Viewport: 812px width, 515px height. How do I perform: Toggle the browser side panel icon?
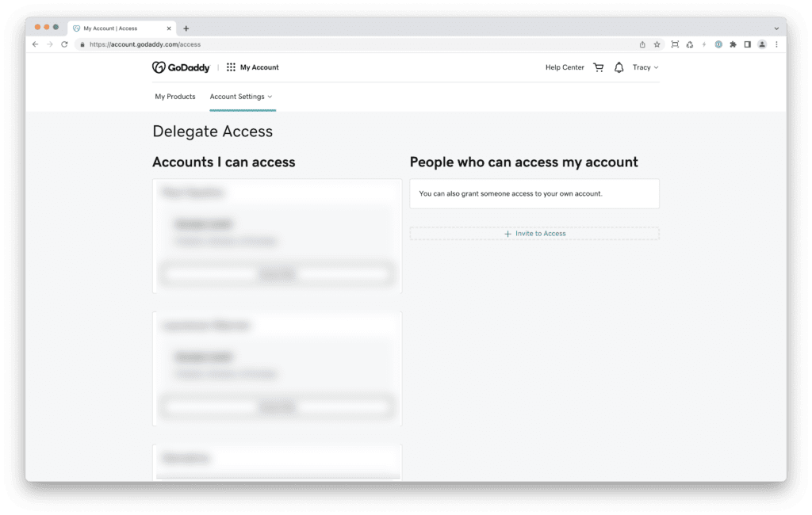point(747,44)
